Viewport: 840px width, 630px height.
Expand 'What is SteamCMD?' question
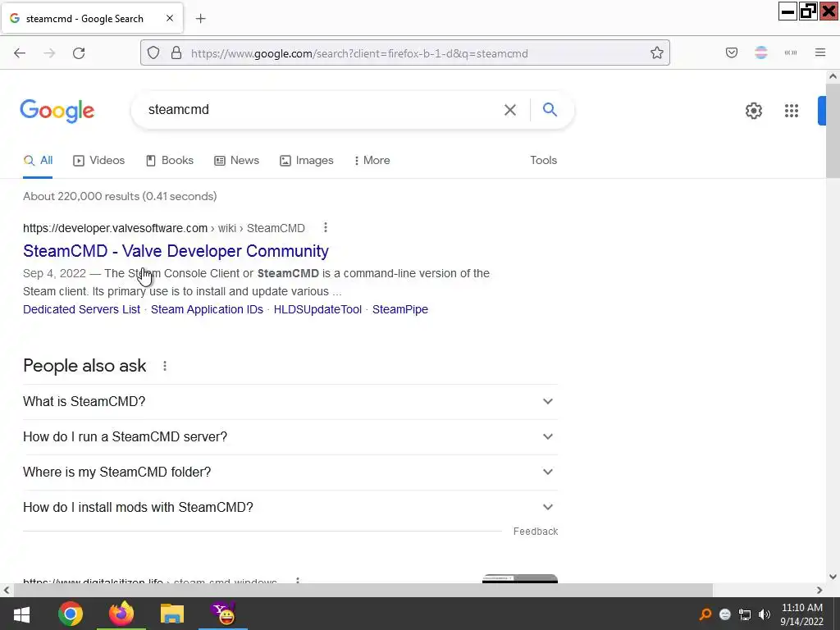click(x=290, y=402)
